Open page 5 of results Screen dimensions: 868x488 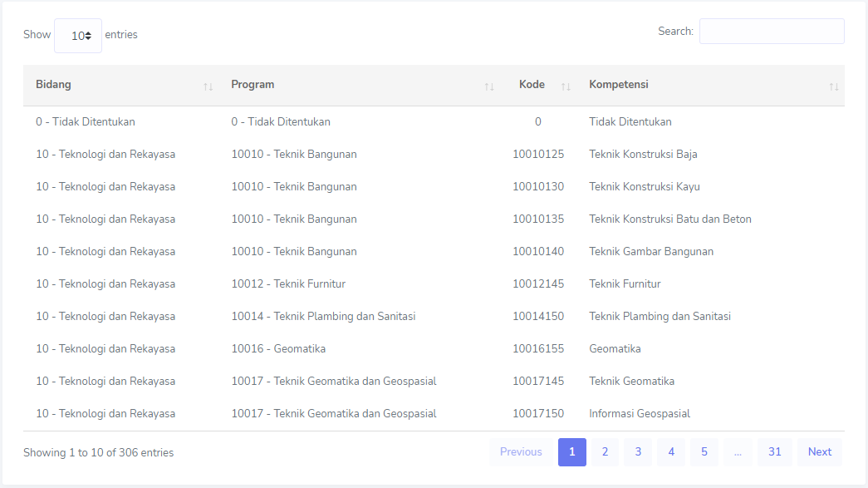[x=704, y=452]
